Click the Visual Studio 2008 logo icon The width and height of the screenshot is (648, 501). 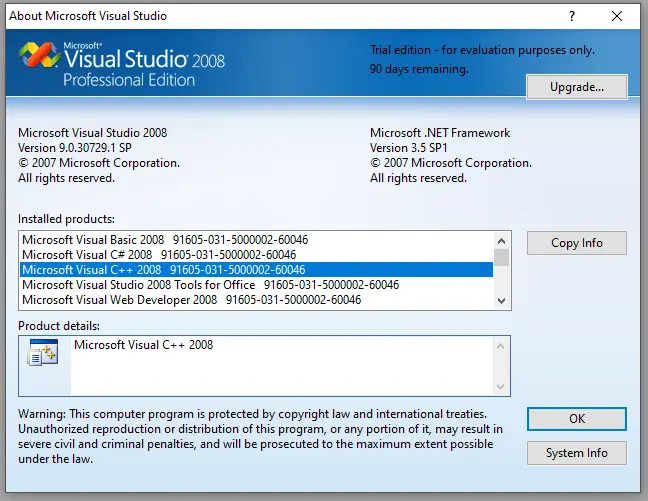(39, 55)
